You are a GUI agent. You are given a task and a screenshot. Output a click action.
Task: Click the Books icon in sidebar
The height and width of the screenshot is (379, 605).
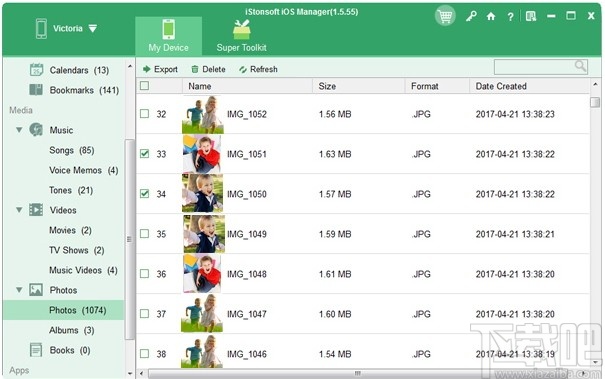coord(36,350)
